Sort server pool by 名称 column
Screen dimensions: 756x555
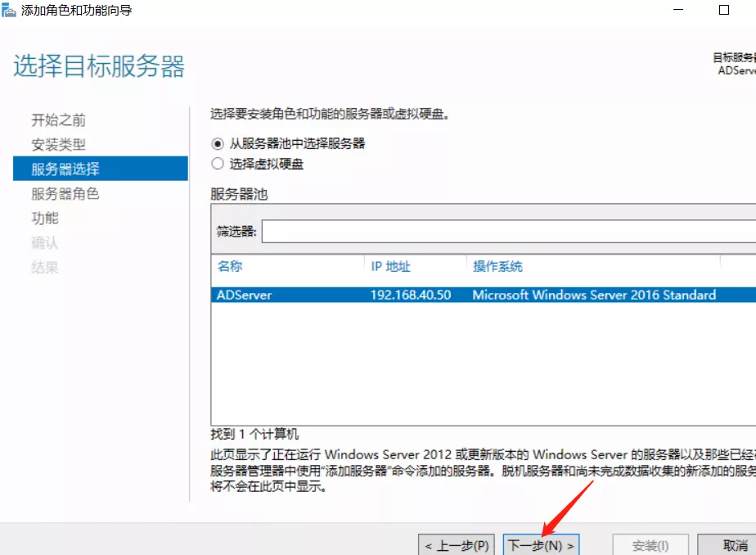click(230, 266)
